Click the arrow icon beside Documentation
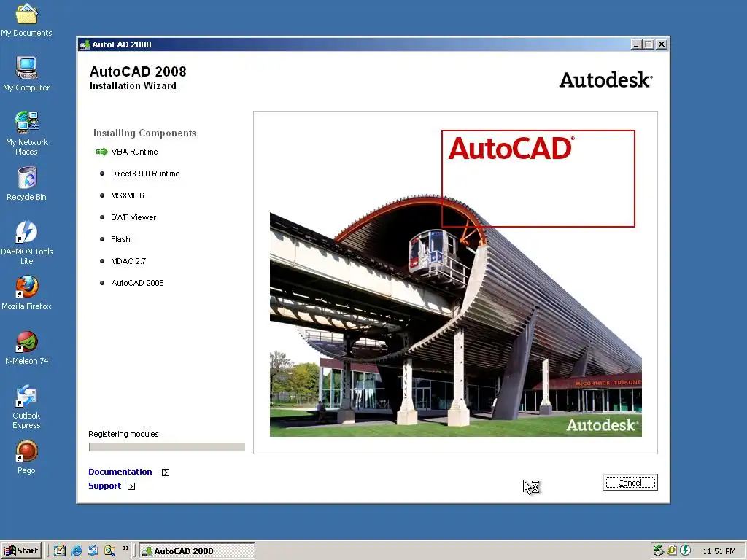Viewport: 747px width, 560px height. point(166,472)
